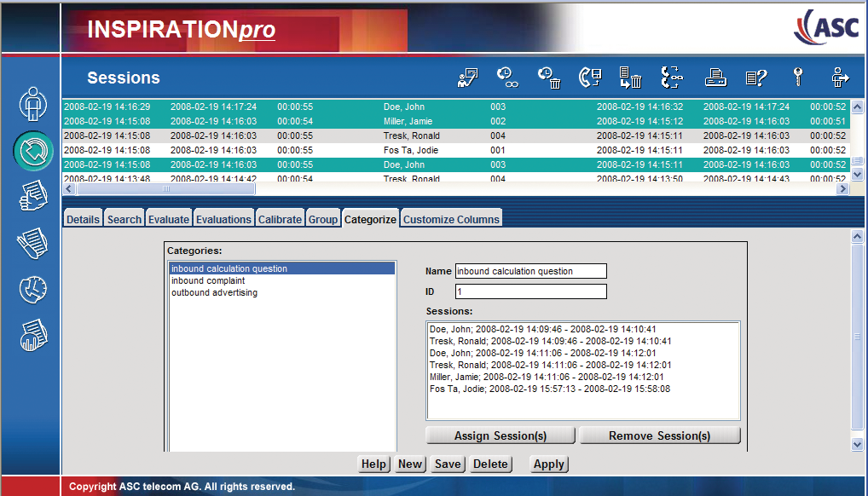Open the Customize Columns tab

point(450,218)
